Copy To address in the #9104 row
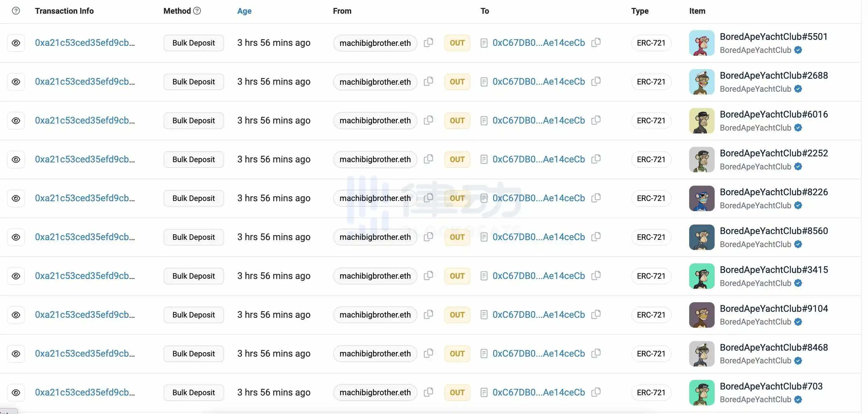Viewport: 868px width, 414px height. click(x=596, y=314)
